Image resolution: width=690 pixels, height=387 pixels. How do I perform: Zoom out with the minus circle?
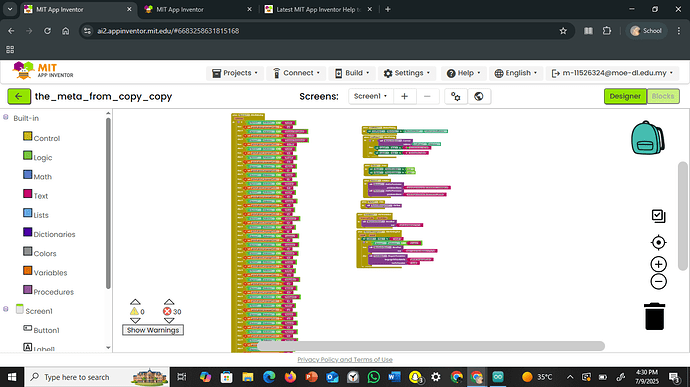[658, 282]
